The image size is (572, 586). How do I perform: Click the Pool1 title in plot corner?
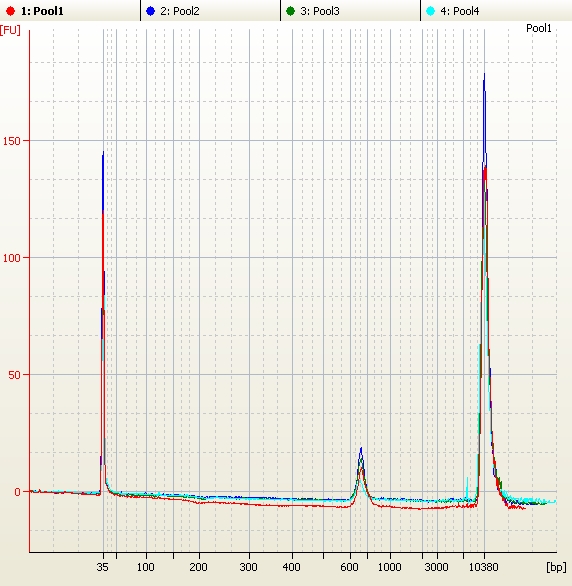point(538,28)
